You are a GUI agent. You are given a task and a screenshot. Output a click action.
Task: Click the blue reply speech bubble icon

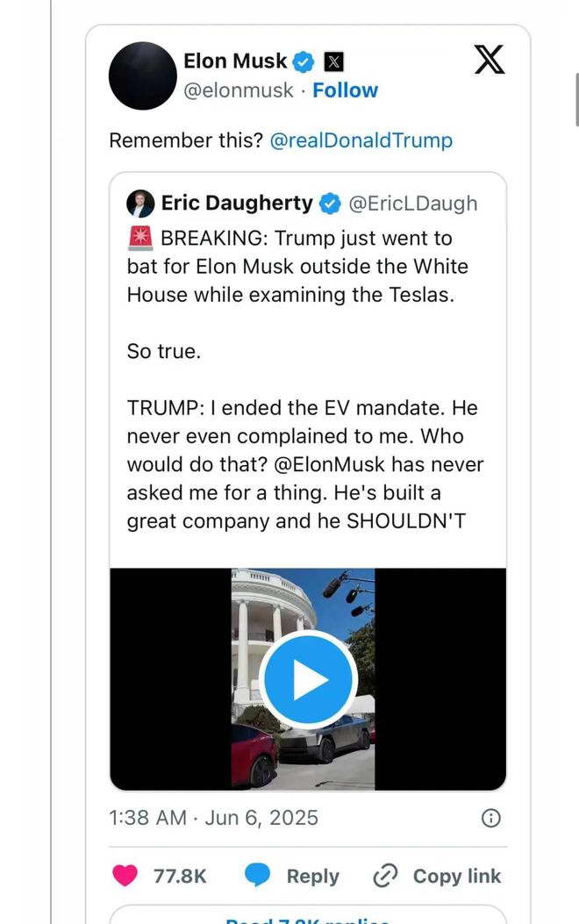coord(257,876)
